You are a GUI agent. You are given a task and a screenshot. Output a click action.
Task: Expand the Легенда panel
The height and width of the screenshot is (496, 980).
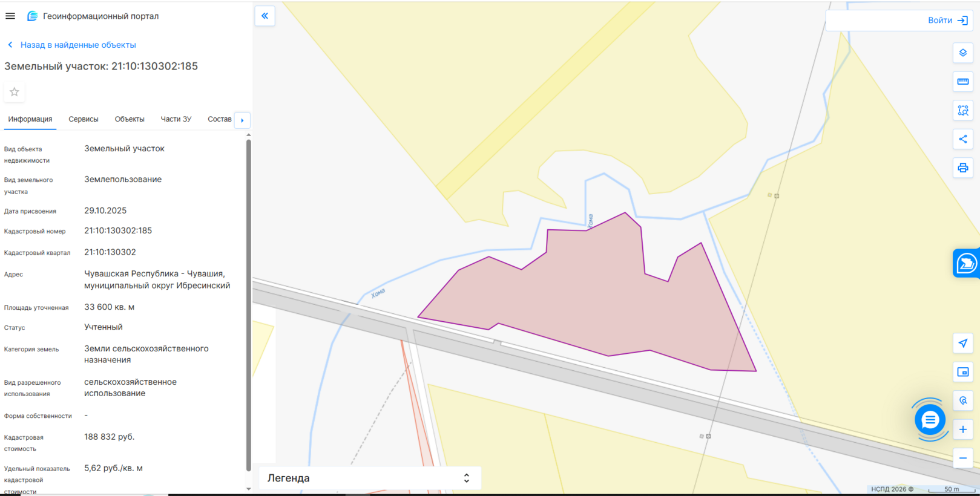coord(369,478)
